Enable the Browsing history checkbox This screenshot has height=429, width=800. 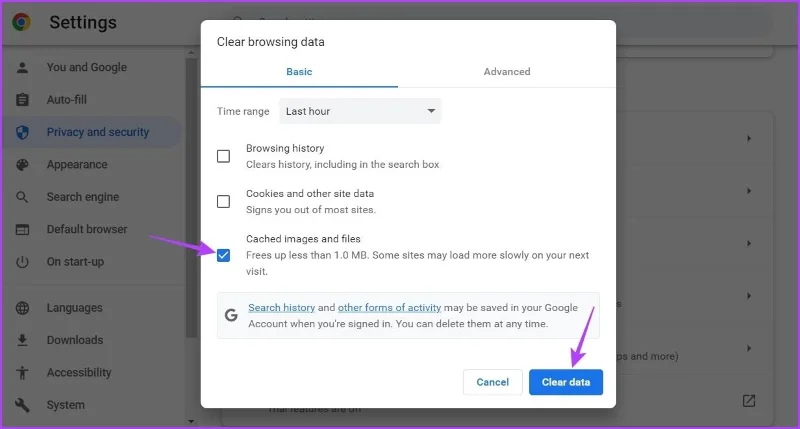pyautogui.click(x=223, y=156)
